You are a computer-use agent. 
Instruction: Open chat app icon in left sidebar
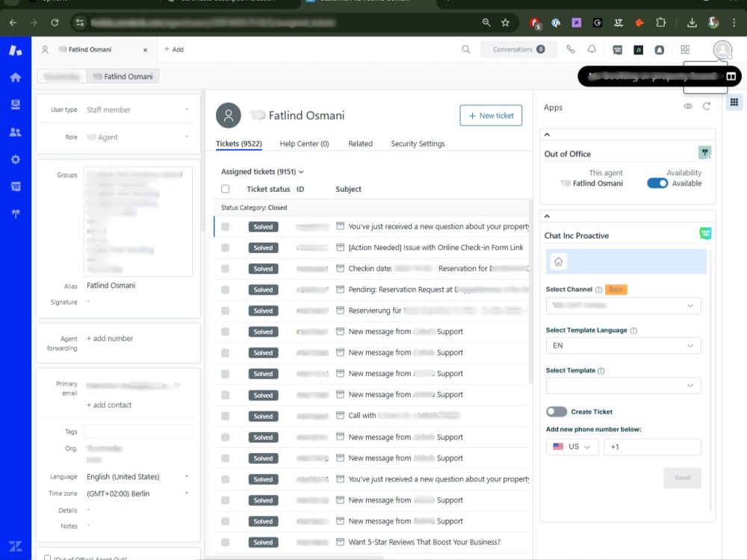(15, 186)
